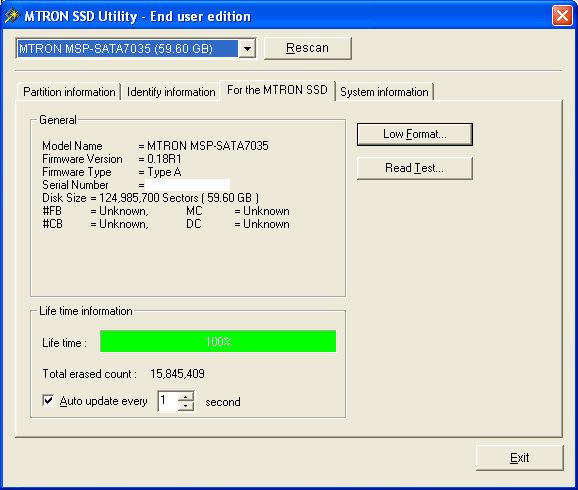Click the #CB = Unknown entry
This screenshot has width=578, height=490.
[95, 224]
